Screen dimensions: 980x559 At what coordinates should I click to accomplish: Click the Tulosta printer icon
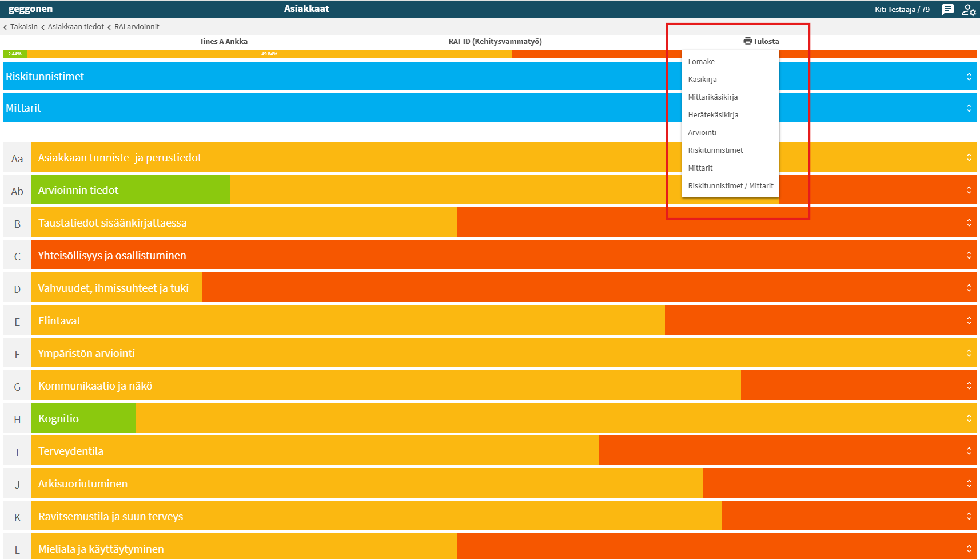point(747,41)
